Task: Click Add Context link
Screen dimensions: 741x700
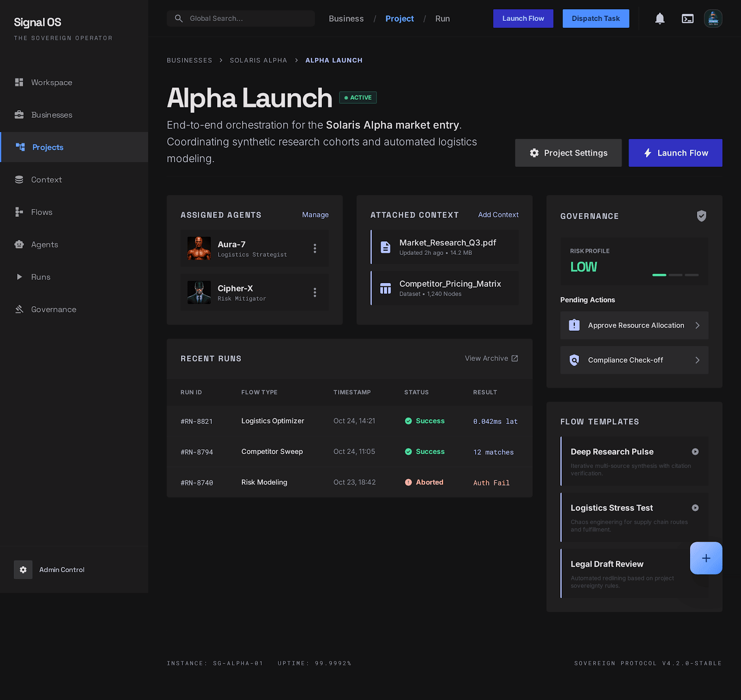Action: click(x=498, y=214)
